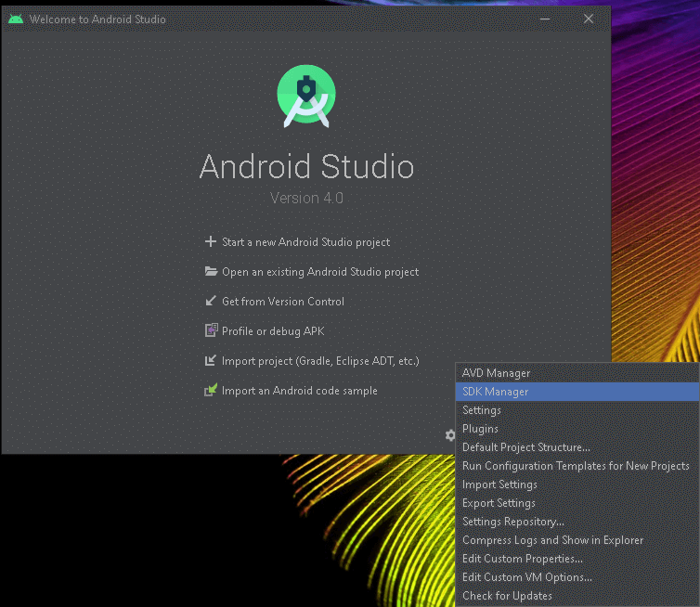700x607 pixels.
Task: Minimize the Welcome to Android Studio window
Action: pyautogui.click(x=545, y=19)
